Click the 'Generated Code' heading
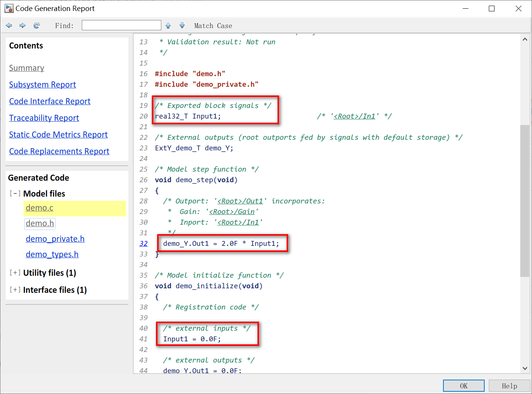 (x=39, y=178)
